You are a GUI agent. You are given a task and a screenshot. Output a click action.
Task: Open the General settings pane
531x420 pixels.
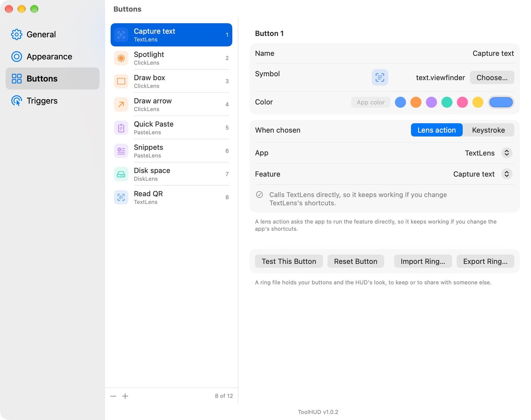tap(52, 34)
